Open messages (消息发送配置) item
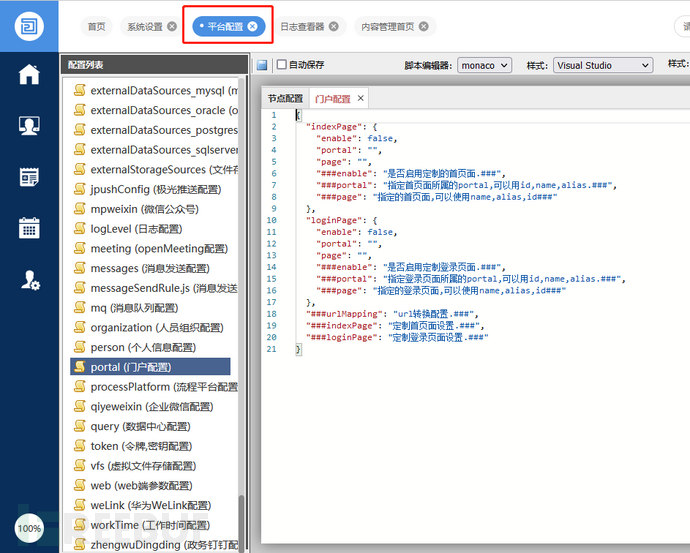 (x=150, y=268)
